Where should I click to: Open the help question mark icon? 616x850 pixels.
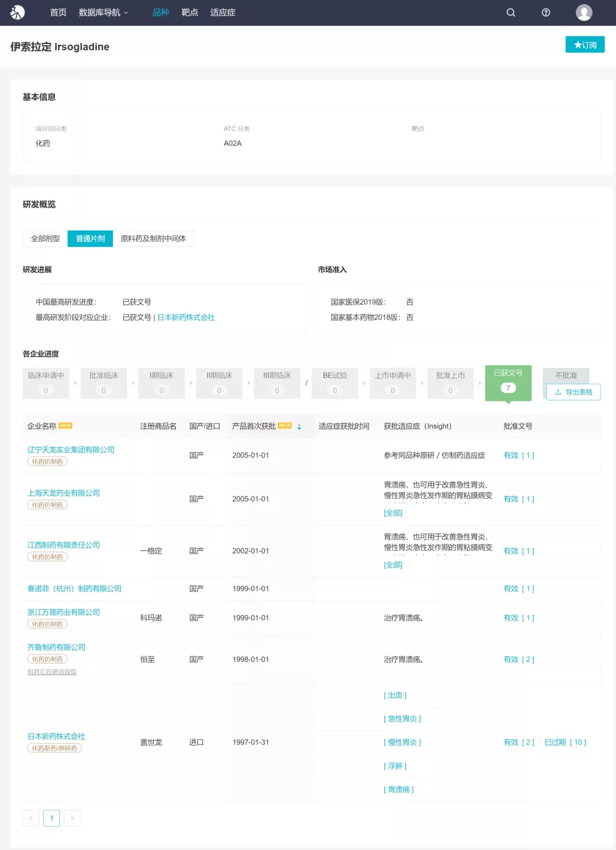coord(546,13)
